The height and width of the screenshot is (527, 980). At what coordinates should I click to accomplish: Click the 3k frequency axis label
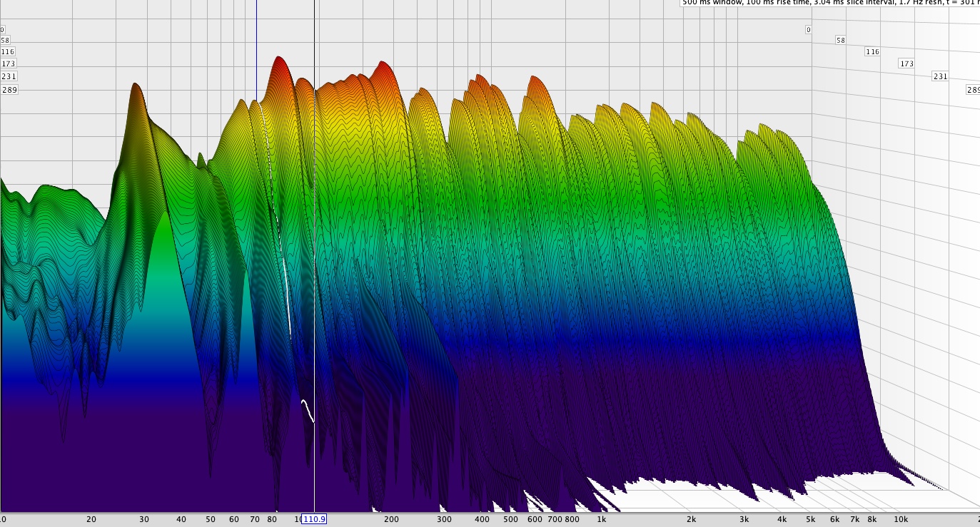point(744,519)
